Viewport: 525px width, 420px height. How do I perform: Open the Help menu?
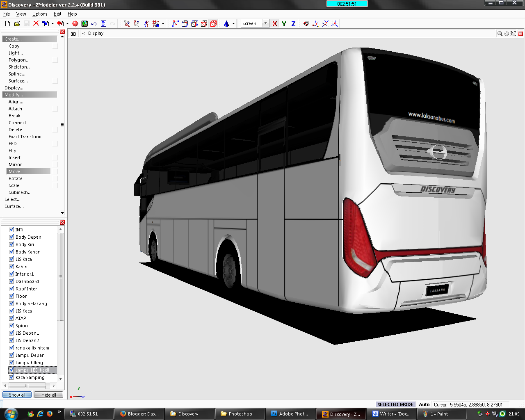click(x=72, y=14)
